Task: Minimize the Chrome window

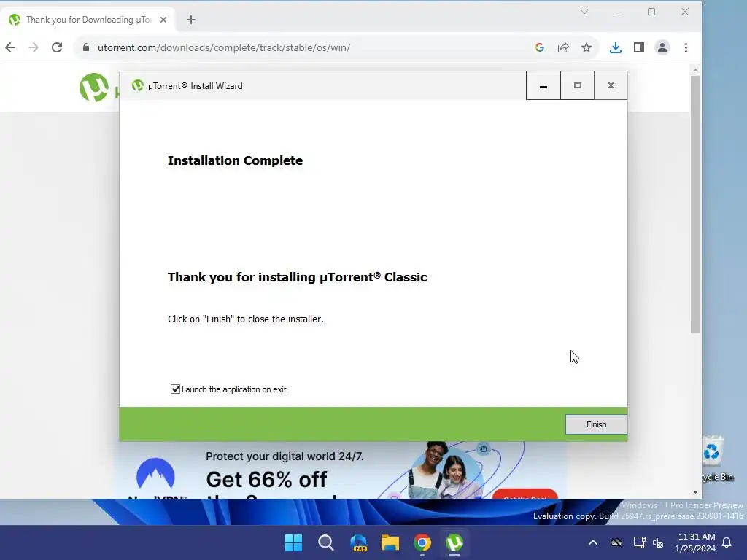Action: pos(618,12)
